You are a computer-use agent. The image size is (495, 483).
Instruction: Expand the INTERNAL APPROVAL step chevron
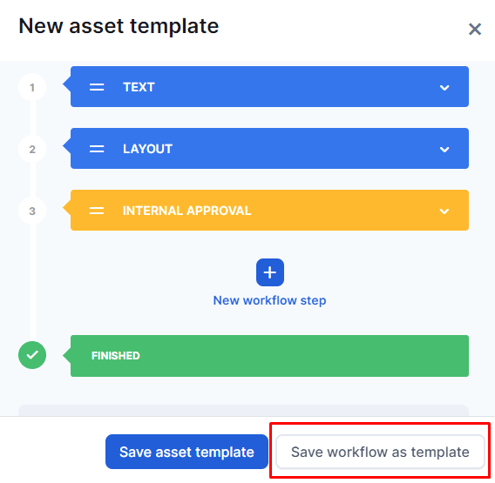coord(444,211)
